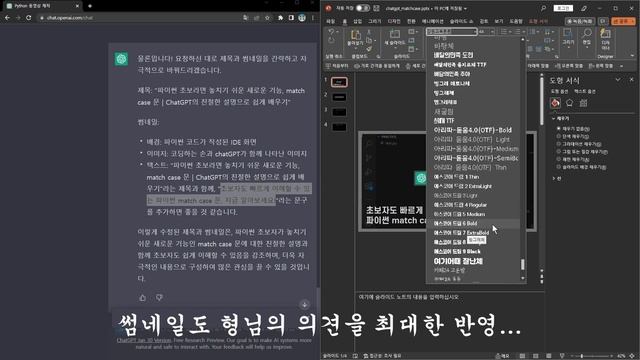The image size is (640, 360).
Task: Click the font list scrollbar thumb
Action: point(522,264)
